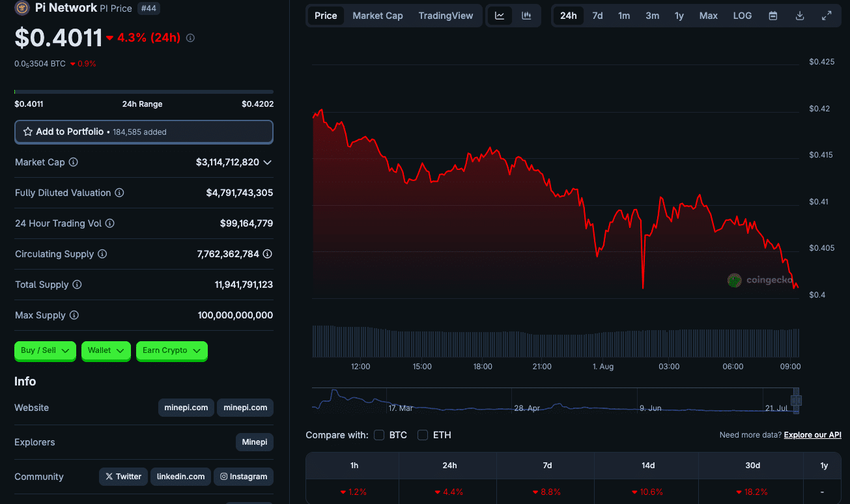This screenshot has width=850, height=504.
Task: Open info icon beside the Circulating Supply label
Action: pos(102,254)
